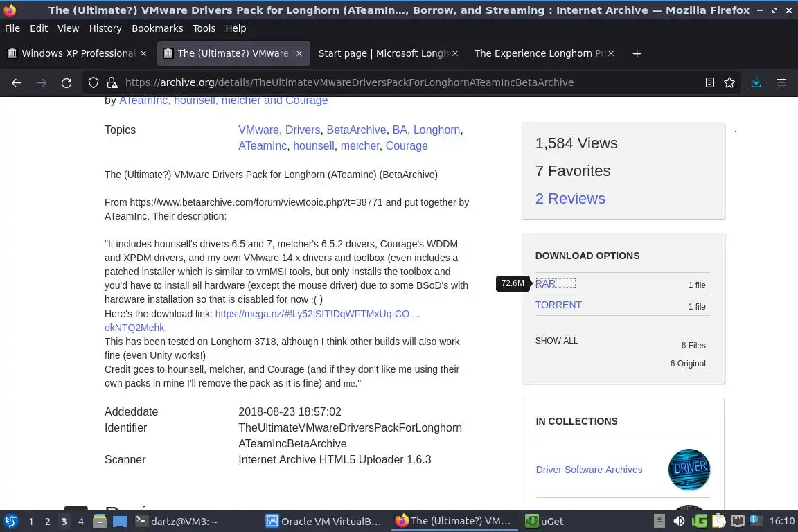Close the Ultimate VMware tab
Image resolution: width=798 pixels, height=532 pixels.
point(299,53)
